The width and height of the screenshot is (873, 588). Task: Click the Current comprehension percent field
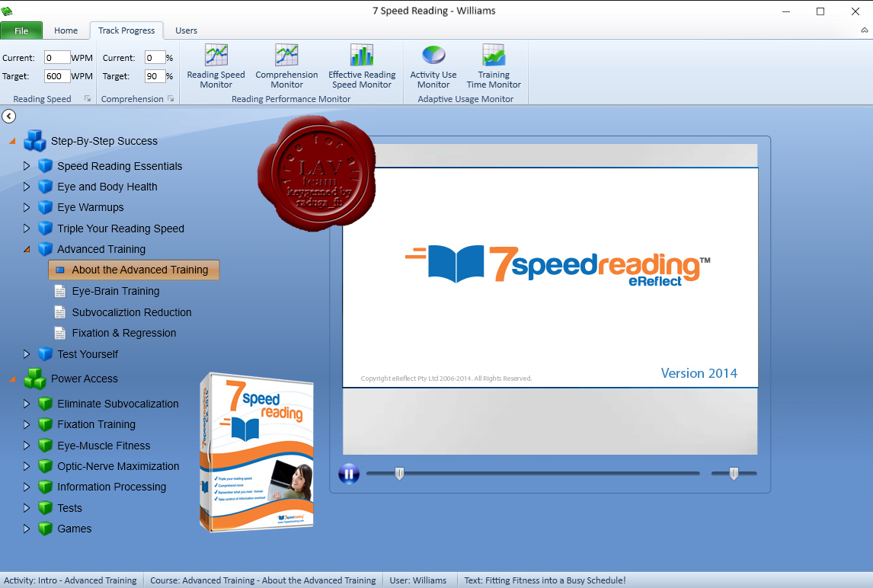pos(155,57)
